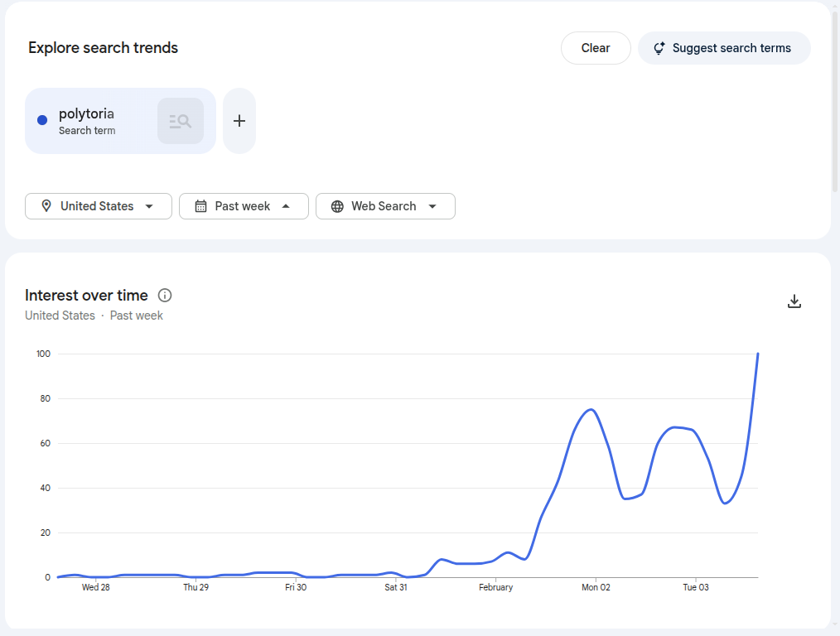Click the Suggest search terms label
This screenshot has height=636, width=840.
(731, 48)
